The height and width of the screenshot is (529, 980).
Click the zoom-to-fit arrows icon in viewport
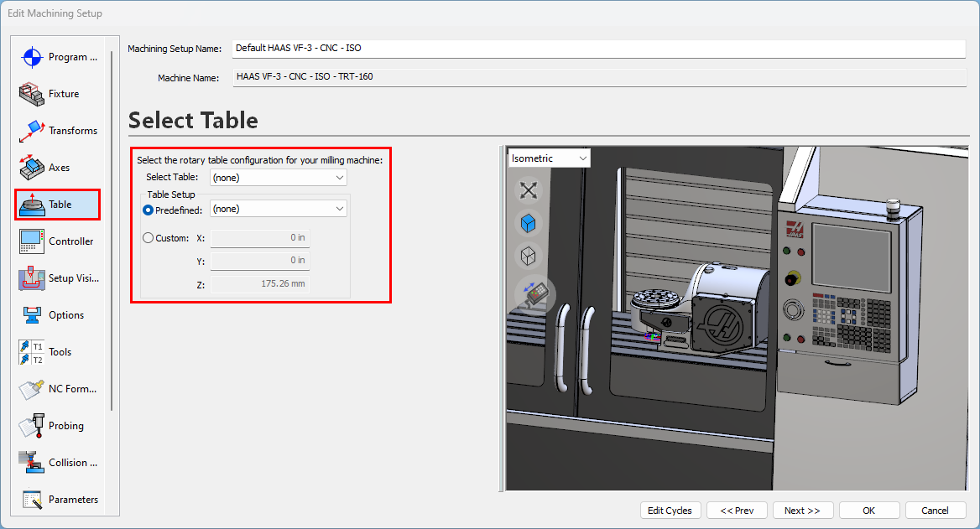tap(529, 190)
